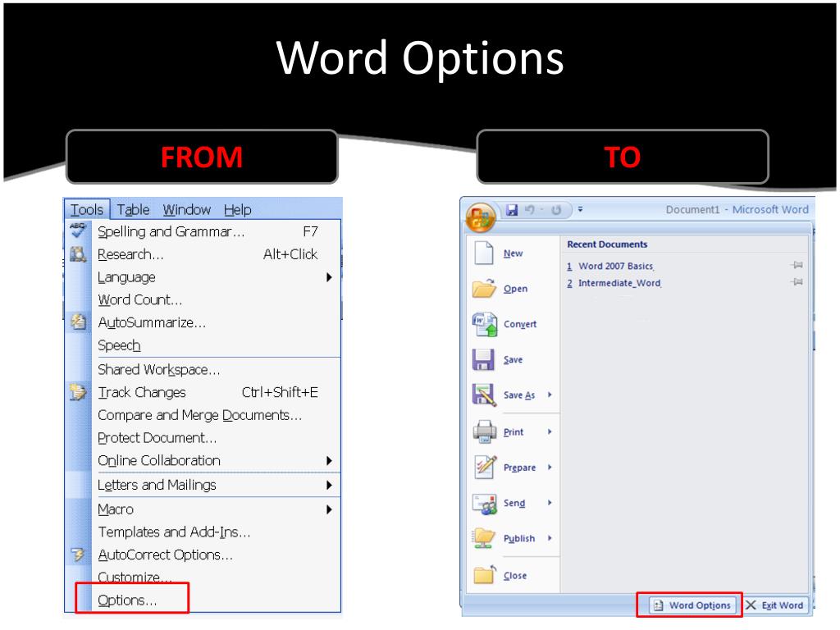Click the New blank document icon
This screenshot has height=630, width=840.
click(x=484, y=253)
